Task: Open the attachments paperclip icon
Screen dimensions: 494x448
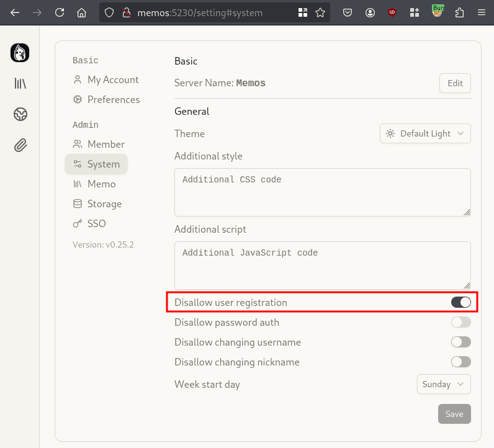Action: [20, 145]
